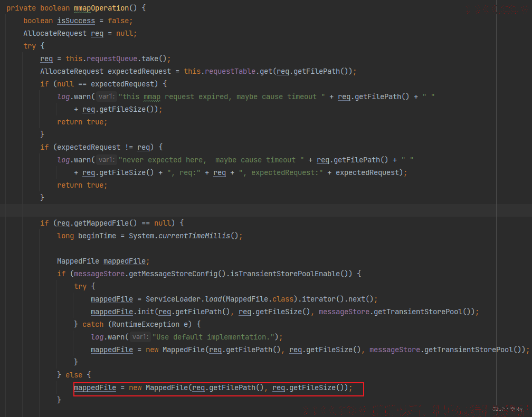Screen dimensions: 532x417
Task: Click the take() method call
Action: (x=154, y=59)
